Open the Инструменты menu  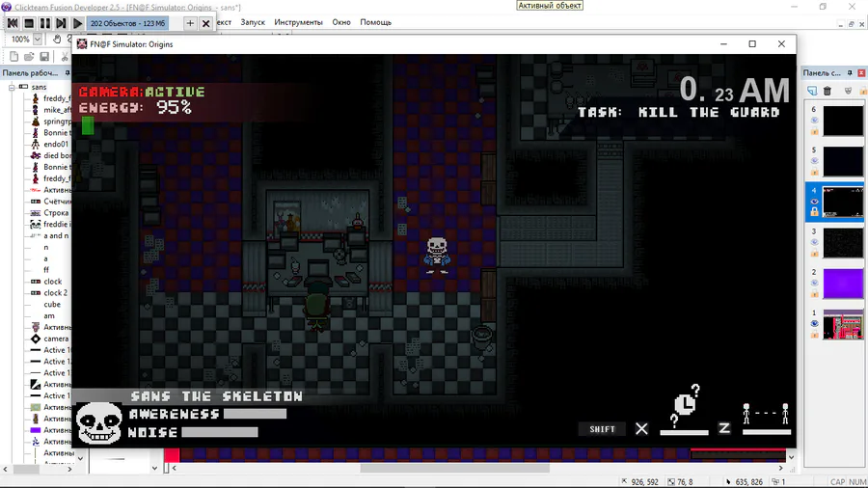click(x=298, y=22)
